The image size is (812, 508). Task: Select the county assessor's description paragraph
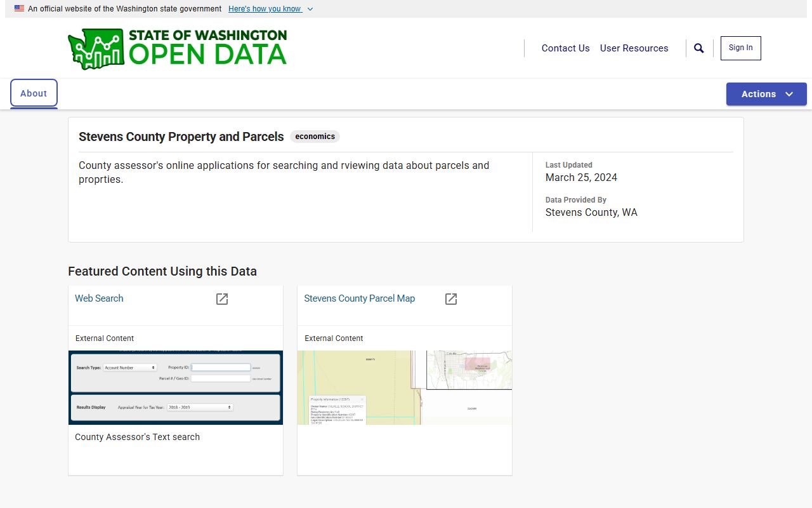(x=284, y=172)
